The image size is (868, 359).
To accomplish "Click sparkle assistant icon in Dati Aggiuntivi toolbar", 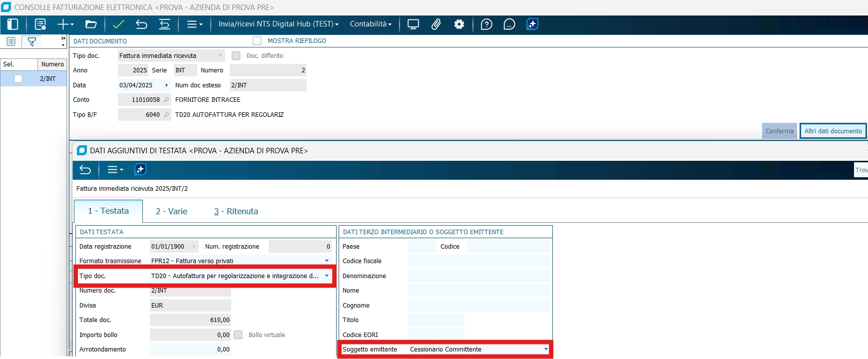I will pyautogui.click(x=140, y=170).
